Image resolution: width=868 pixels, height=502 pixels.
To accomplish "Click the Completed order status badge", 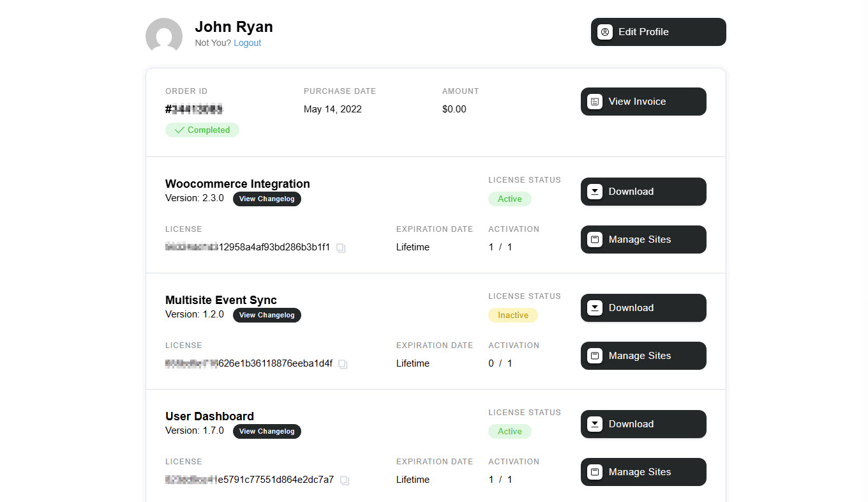I will [202, 130].
